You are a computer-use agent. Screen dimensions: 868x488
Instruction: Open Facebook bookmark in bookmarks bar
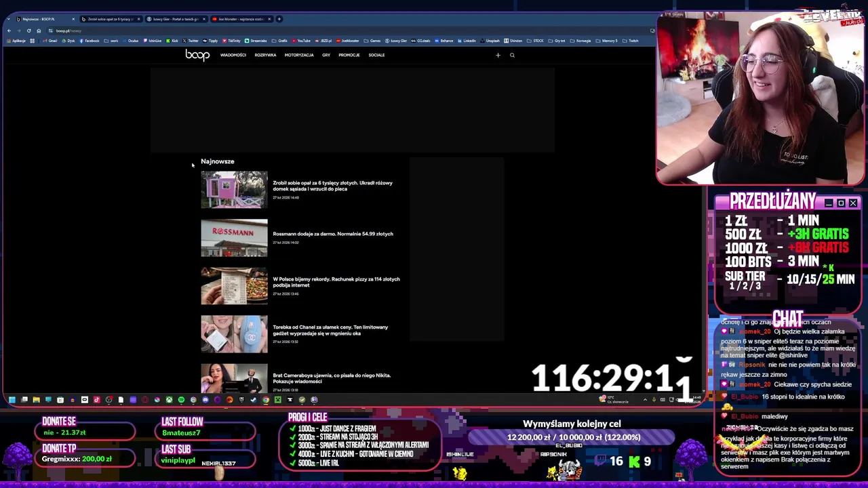(x=89, y=41)
